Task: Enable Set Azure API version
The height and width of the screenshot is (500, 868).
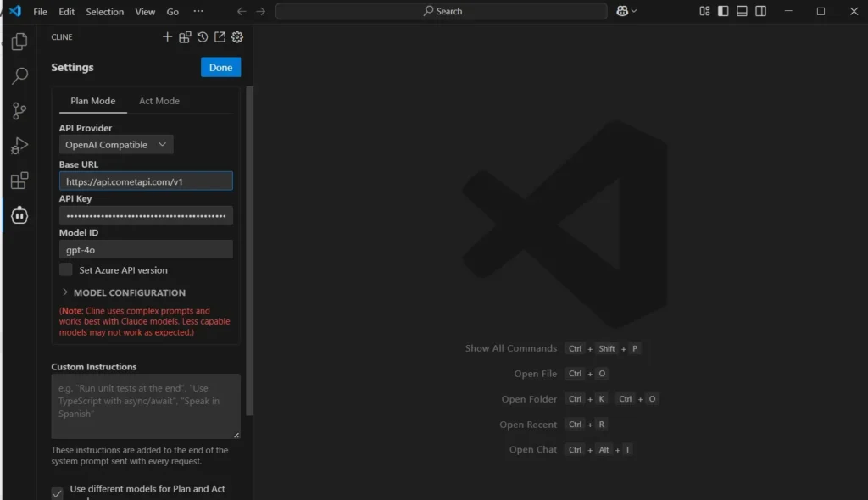Action: (65, 269)
